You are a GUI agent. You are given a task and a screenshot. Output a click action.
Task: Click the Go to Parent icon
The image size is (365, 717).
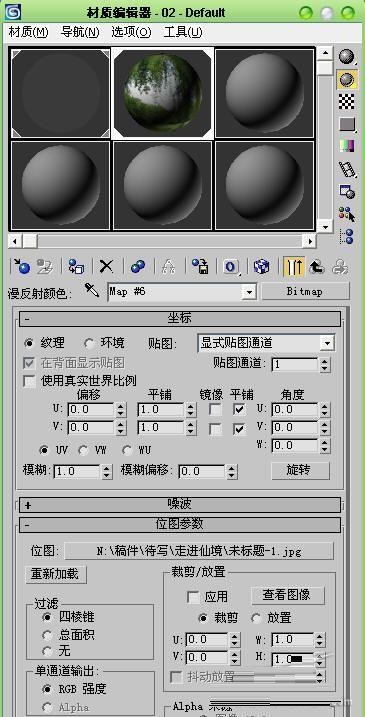point(317,267)
